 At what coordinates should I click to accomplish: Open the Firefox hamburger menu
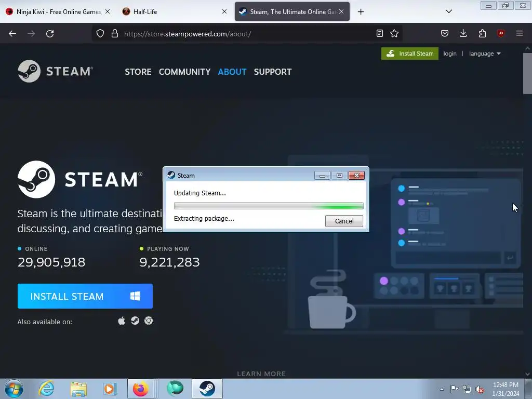point(520,33)
